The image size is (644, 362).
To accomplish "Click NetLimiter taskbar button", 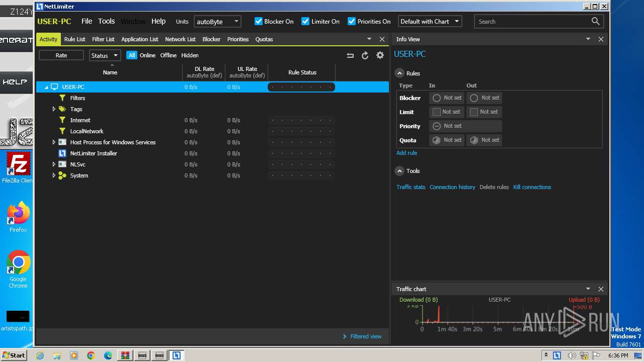I will coord(176,355).
